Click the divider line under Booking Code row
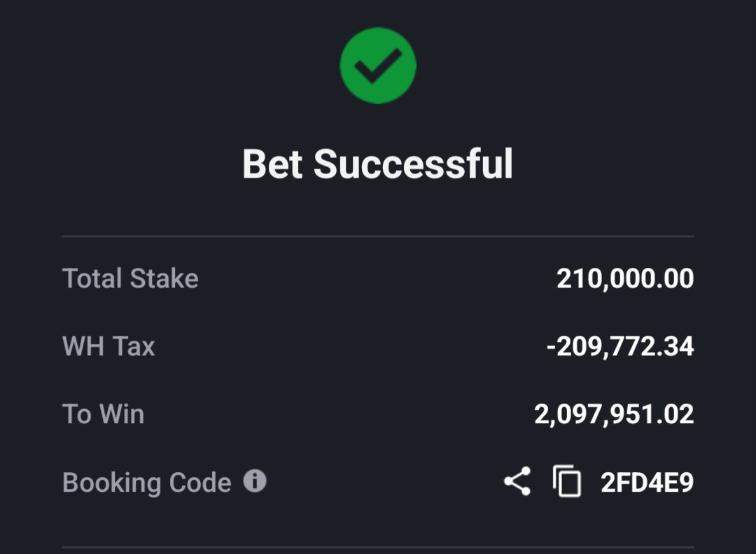This screenshot has width=756, height=554. pyautogui.click(x=378, y=547)
